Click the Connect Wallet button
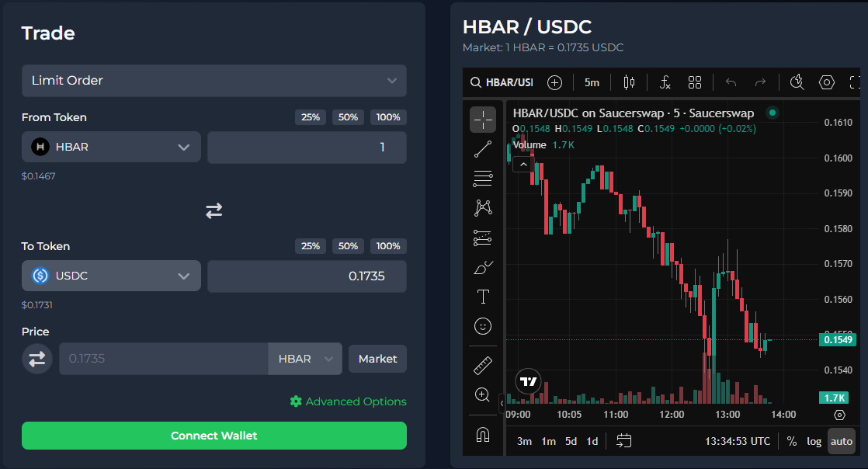Screen dimensions: 868x469 (214, 436)
